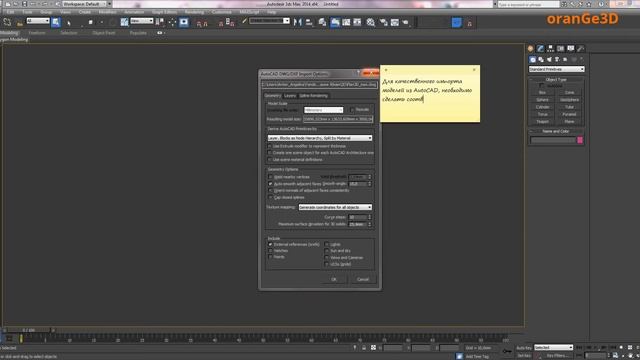Screen dimensions: 640x360
Task: Open the Modify tab in Command Panel
Action: point(540,49)
